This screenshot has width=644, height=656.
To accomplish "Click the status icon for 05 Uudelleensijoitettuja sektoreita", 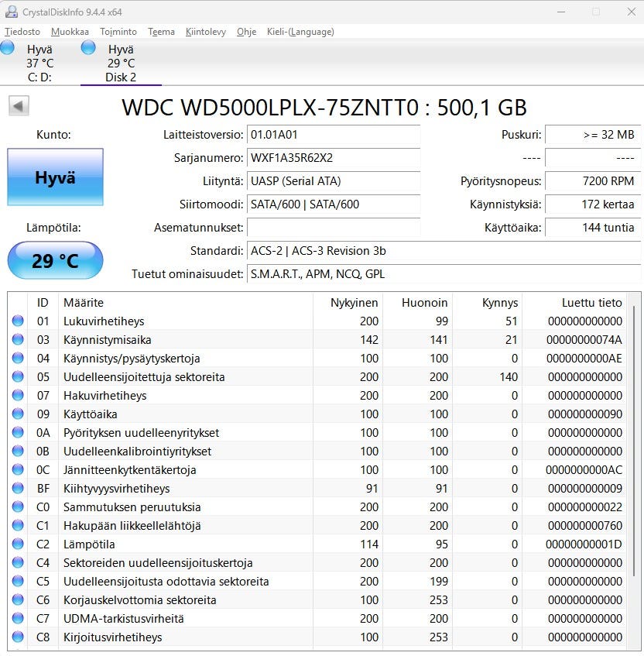I will click(x=18, y=376).
